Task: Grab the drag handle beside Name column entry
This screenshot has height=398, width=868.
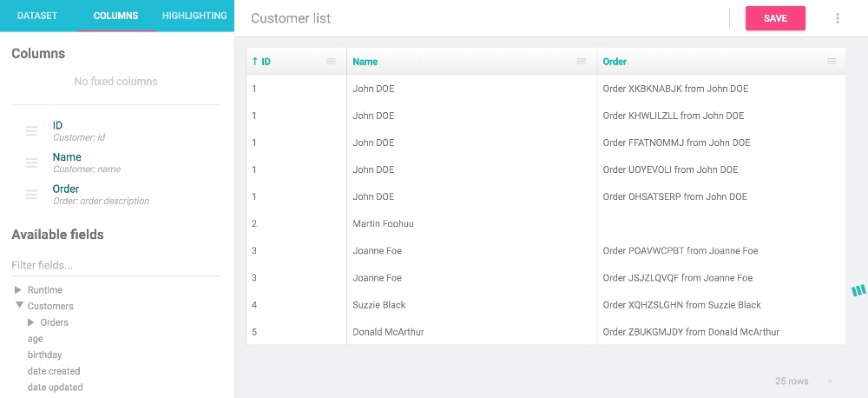Action: pyautogui.click(x=31, y=163)
